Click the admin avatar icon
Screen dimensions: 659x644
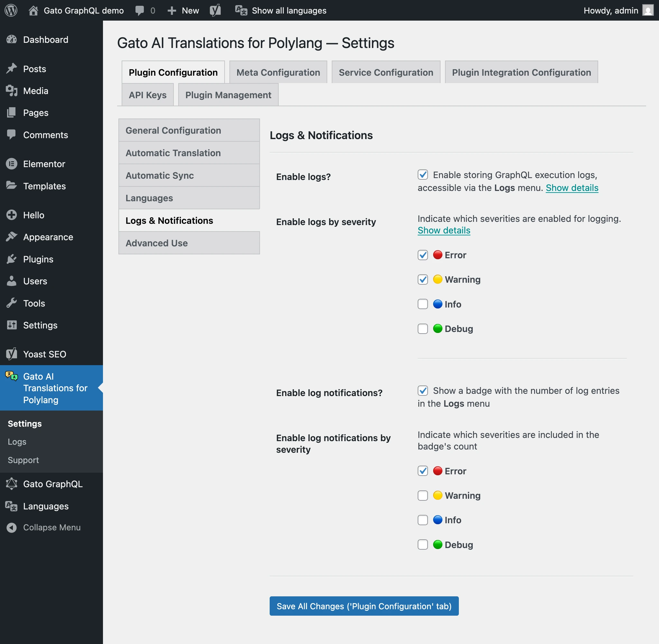click(647, 11)
